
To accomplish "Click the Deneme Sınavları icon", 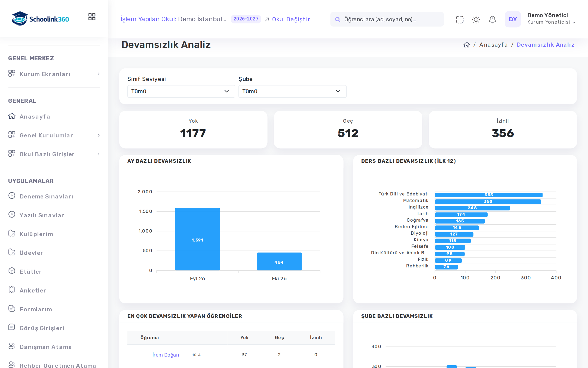I will (12, 196).
